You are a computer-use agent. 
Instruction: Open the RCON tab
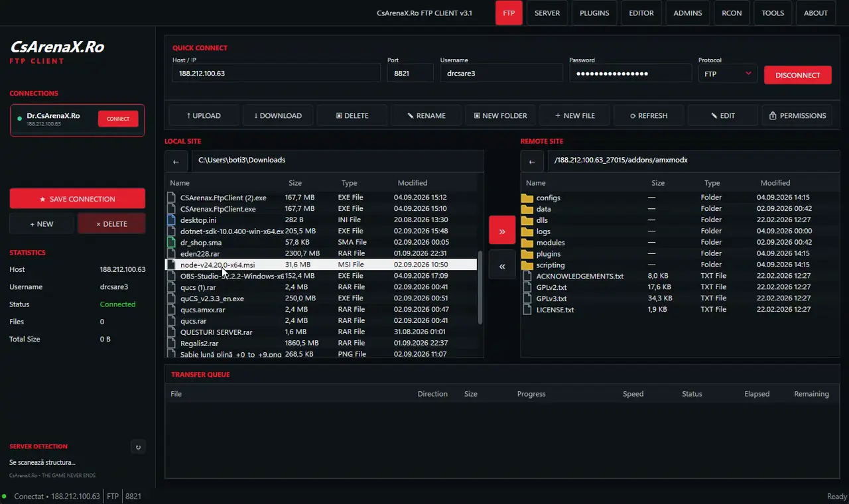(x=732, y=13)
